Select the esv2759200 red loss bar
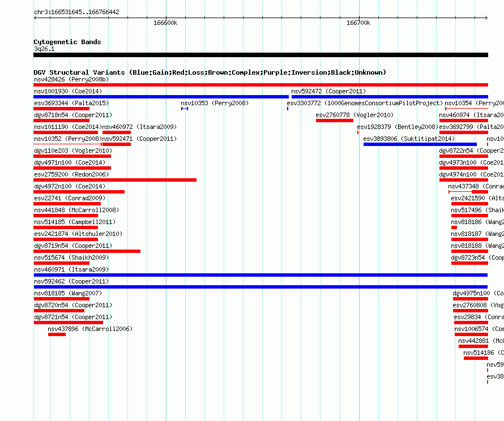Screen dimensions: 504x421 coord(115,180)
